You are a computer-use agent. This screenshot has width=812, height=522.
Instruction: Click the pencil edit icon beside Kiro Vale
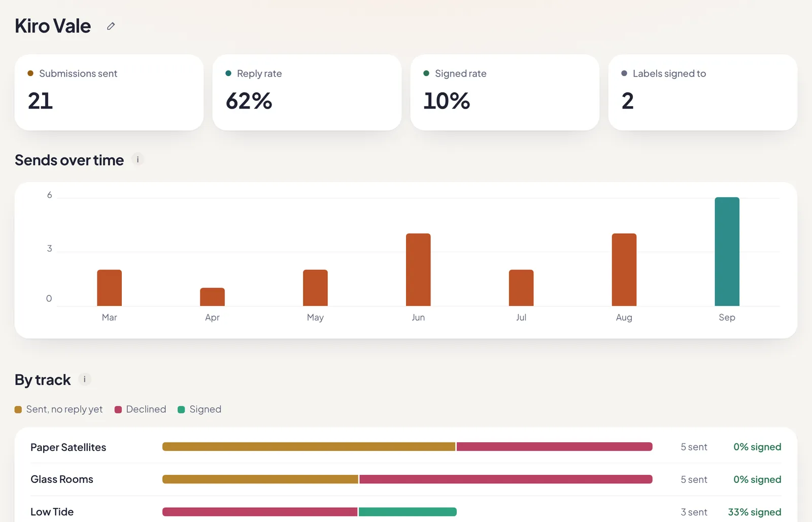pyautogui.click(x=111, y=26)
